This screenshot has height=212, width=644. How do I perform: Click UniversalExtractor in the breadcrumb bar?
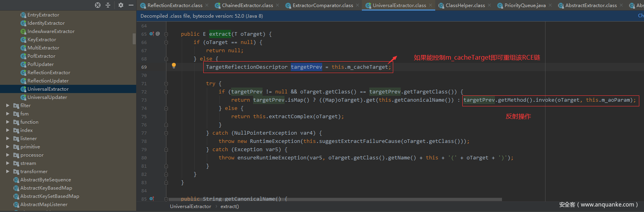(x=190, y=207)
